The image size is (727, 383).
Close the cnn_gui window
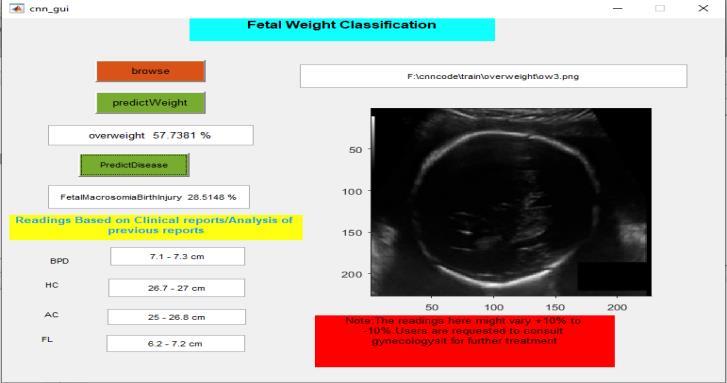pos(703,8)
